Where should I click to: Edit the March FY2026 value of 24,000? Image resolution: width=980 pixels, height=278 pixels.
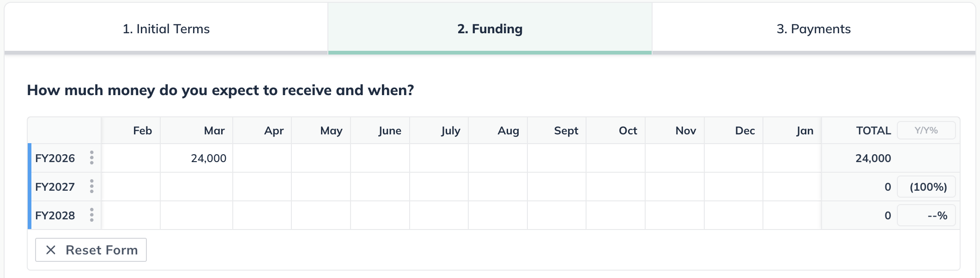(209, 158)
